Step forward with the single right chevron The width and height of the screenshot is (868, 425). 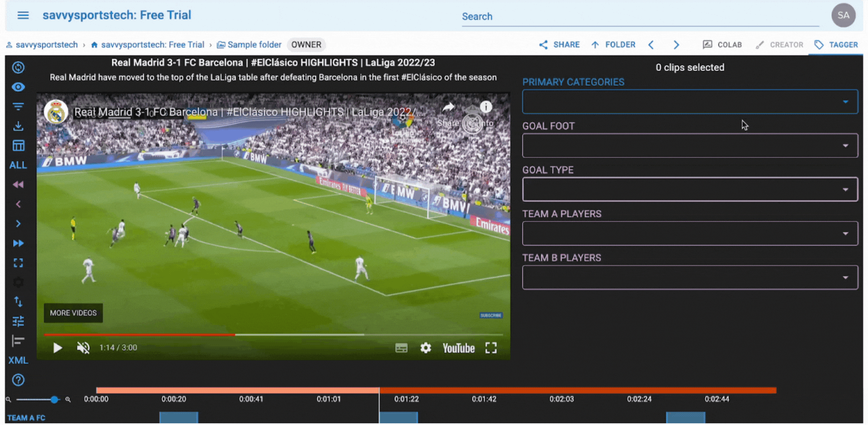click(x=18, y=224)
